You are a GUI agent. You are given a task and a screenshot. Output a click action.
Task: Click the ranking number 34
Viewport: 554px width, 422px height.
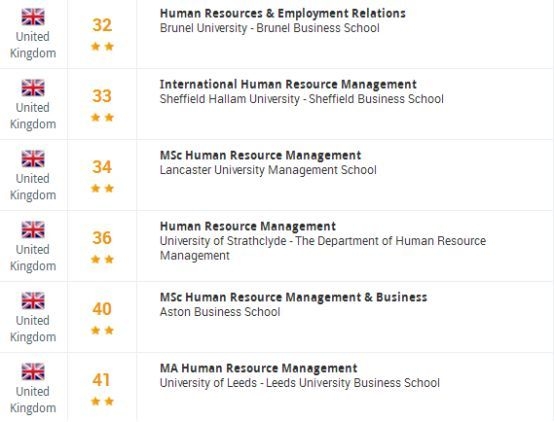[102, 167]
